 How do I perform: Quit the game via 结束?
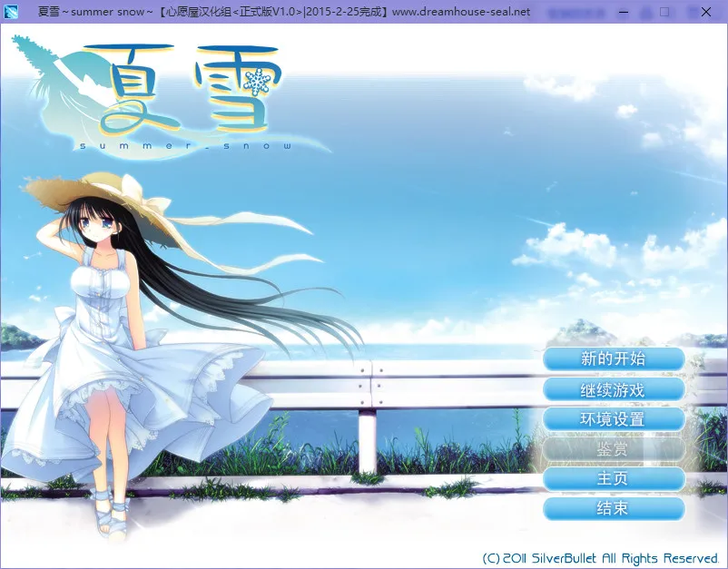614,508
